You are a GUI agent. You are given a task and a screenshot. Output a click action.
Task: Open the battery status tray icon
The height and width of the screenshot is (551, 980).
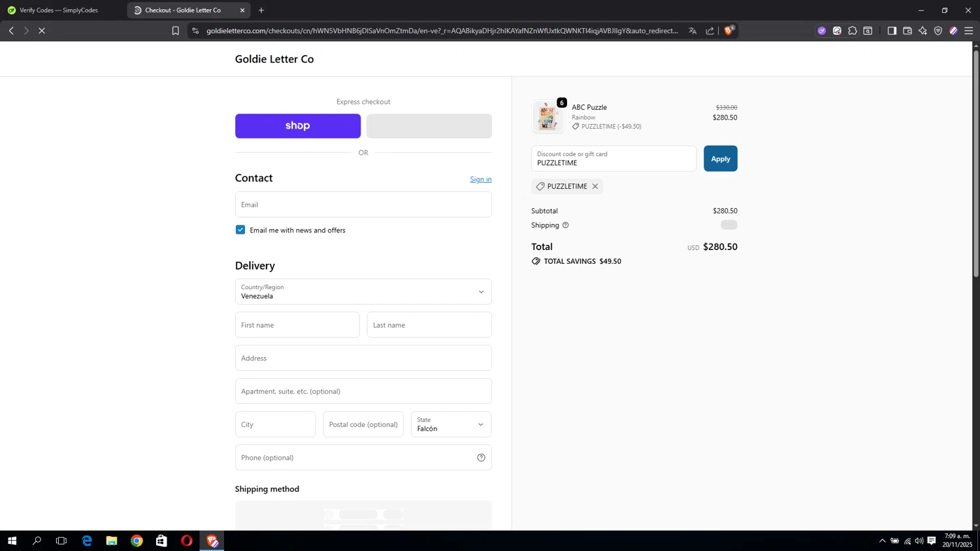coord(895,541)
